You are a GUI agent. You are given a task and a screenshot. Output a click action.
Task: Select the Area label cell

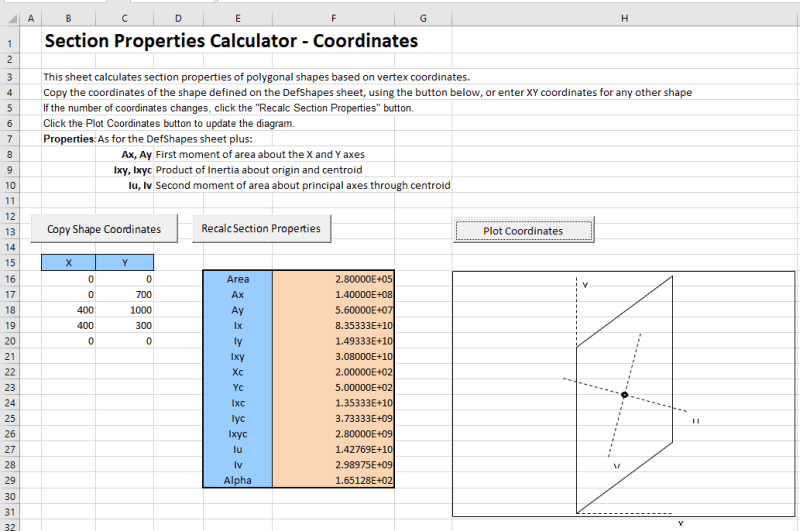click(x=238, y=279)
